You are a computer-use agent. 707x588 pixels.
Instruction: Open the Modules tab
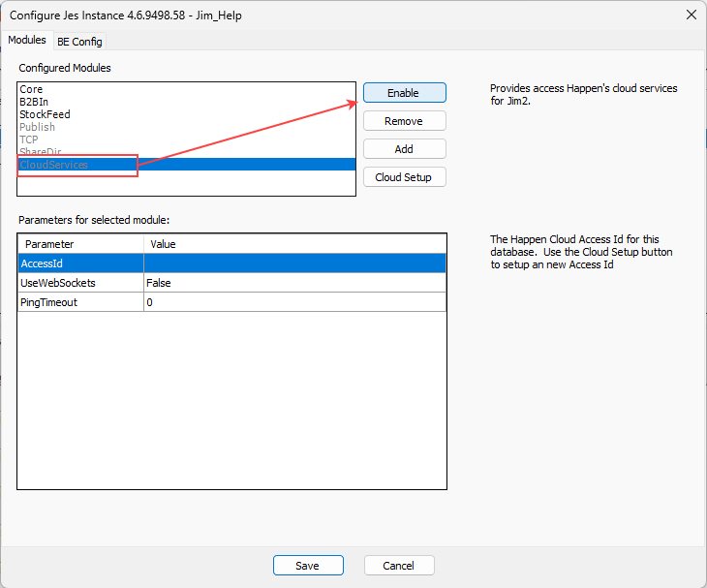27,40
